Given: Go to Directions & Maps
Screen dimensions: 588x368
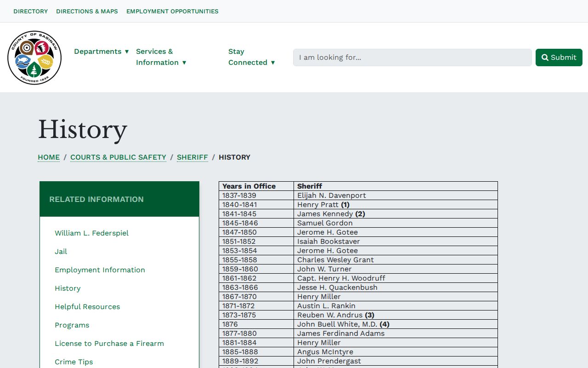Looking at the screenshot, I should point(87,11).
